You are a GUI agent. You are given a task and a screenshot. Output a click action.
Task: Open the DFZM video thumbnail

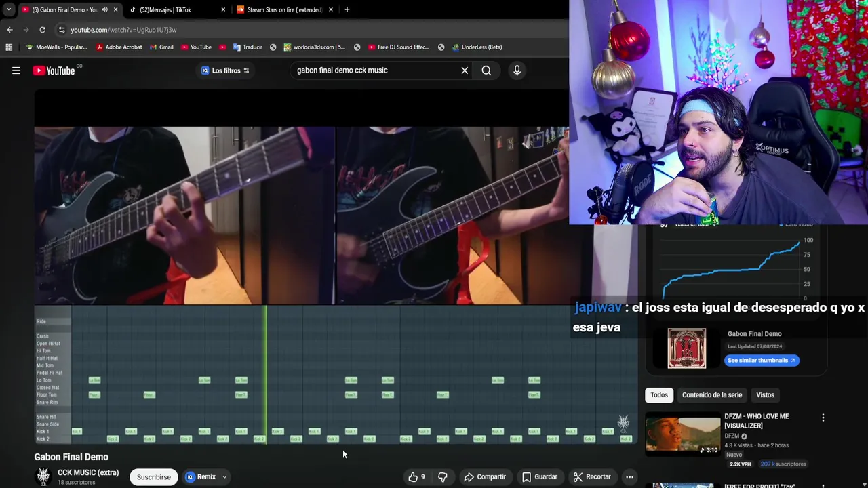(683, 434)
